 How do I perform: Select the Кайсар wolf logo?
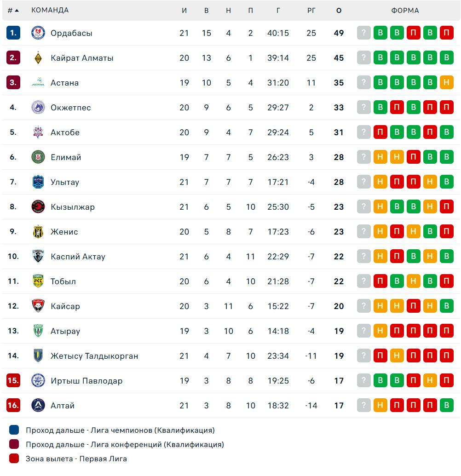tap(38, 306)
